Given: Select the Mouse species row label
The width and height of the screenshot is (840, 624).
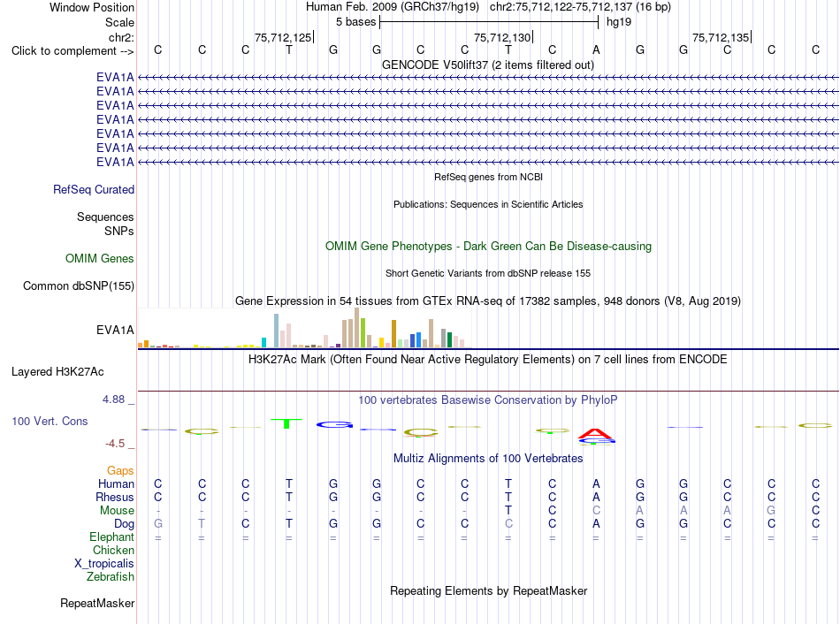Looking at the screenshot, I should click(x=117, y=511).
